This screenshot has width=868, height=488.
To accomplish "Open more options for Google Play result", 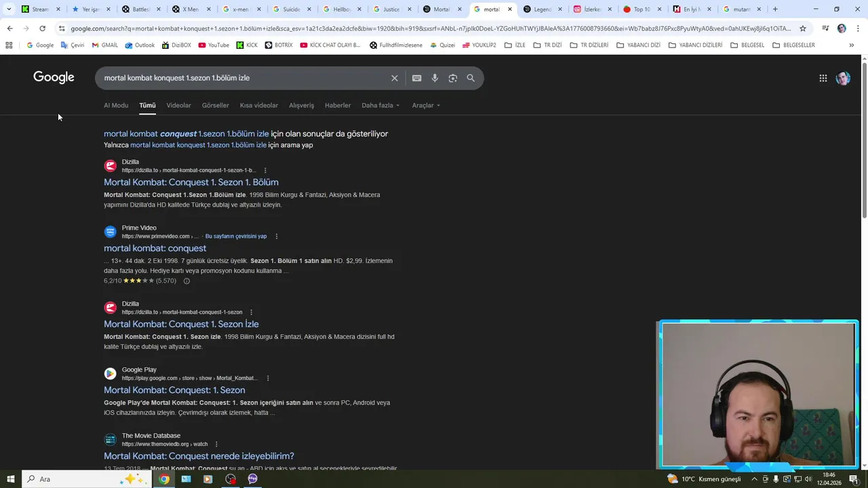I will coord(268,378).
